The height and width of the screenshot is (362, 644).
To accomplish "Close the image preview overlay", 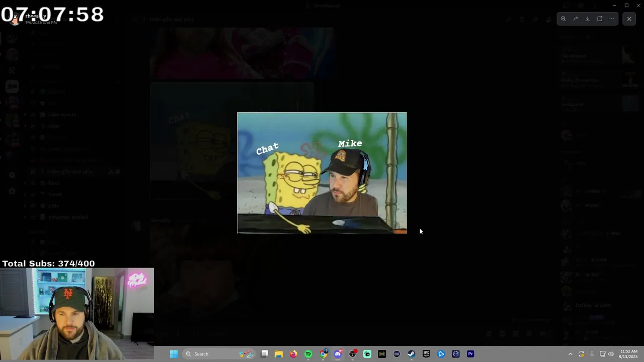I will coord(629,19).
